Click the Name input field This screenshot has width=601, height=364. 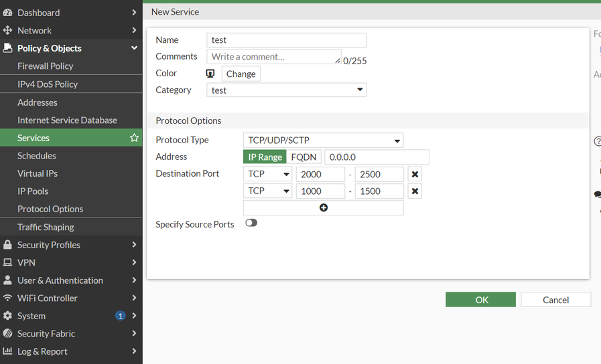[x=286, y=40]
